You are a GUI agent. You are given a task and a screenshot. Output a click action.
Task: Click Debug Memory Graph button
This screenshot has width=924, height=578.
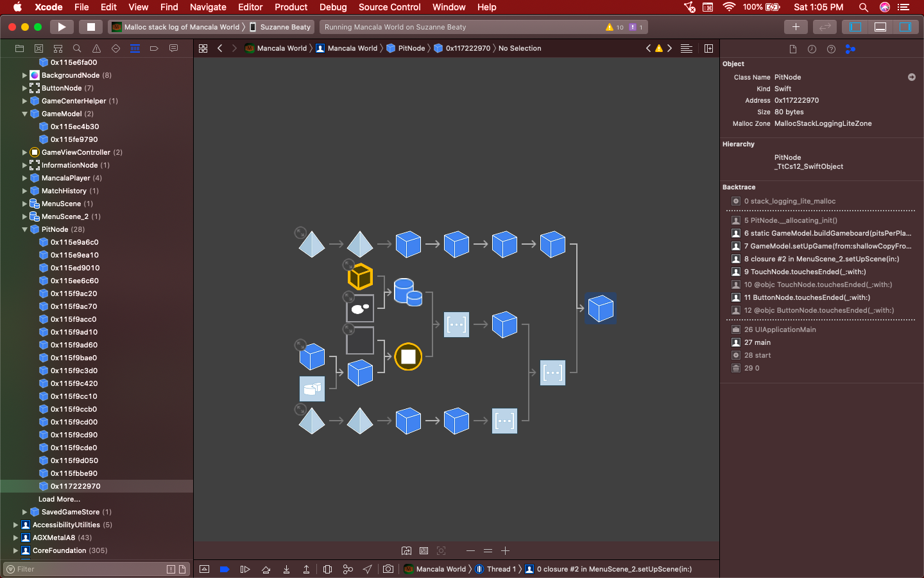pos(348,569)
